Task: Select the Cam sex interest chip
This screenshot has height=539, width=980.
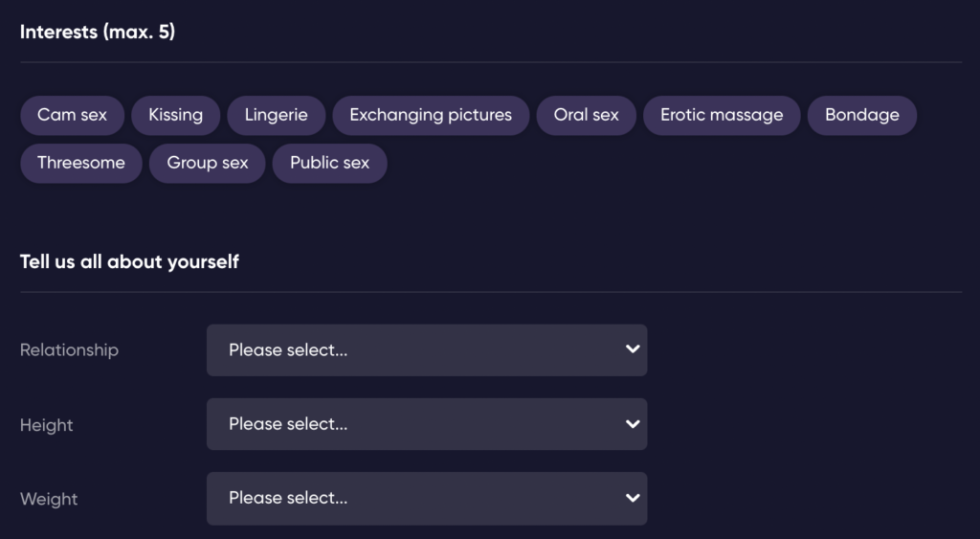Action: point(72,115)
